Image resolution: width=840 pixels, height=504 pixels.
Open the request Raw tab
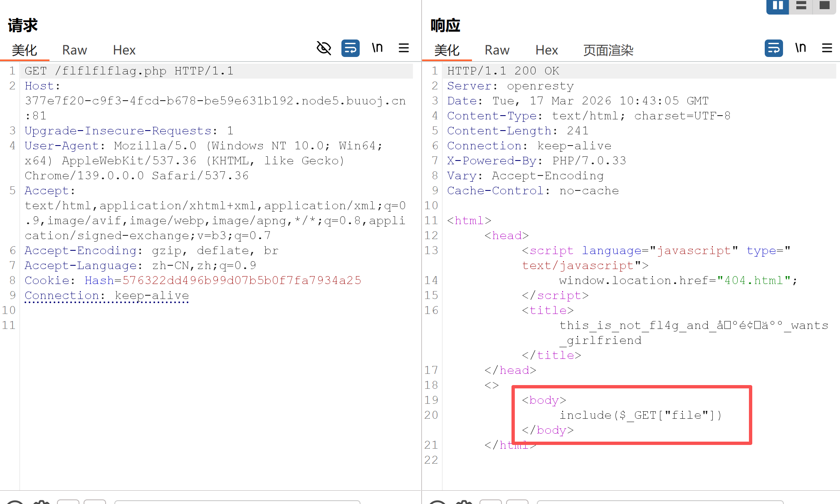[x=74, y=50]
